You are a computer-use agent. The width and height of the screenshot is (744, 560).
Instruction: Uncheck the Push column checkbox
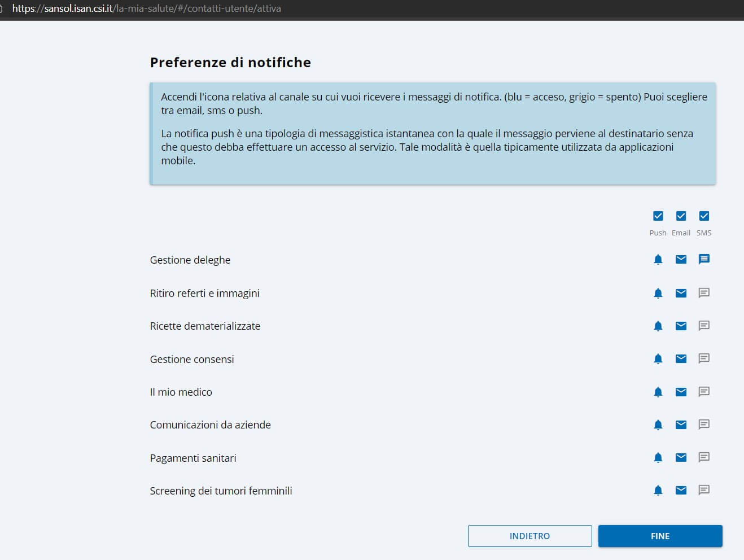click(x=658, y=216)
